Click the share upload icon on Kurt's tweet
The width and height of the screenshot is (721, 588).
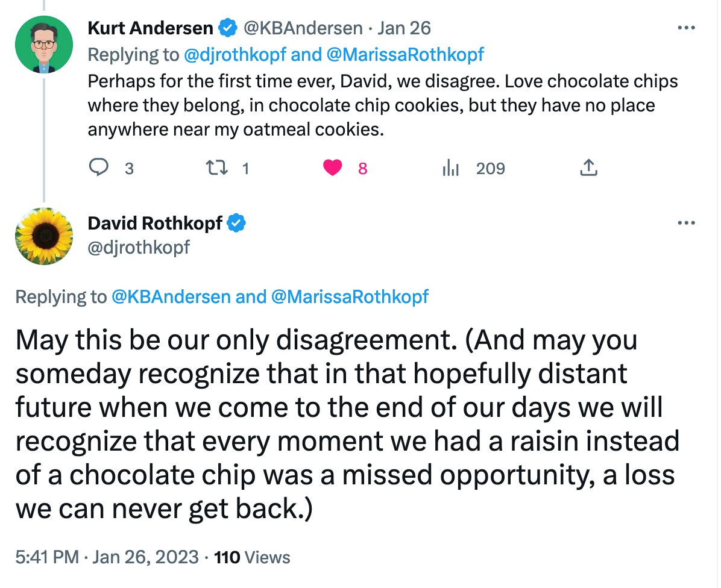pos(588,169)
